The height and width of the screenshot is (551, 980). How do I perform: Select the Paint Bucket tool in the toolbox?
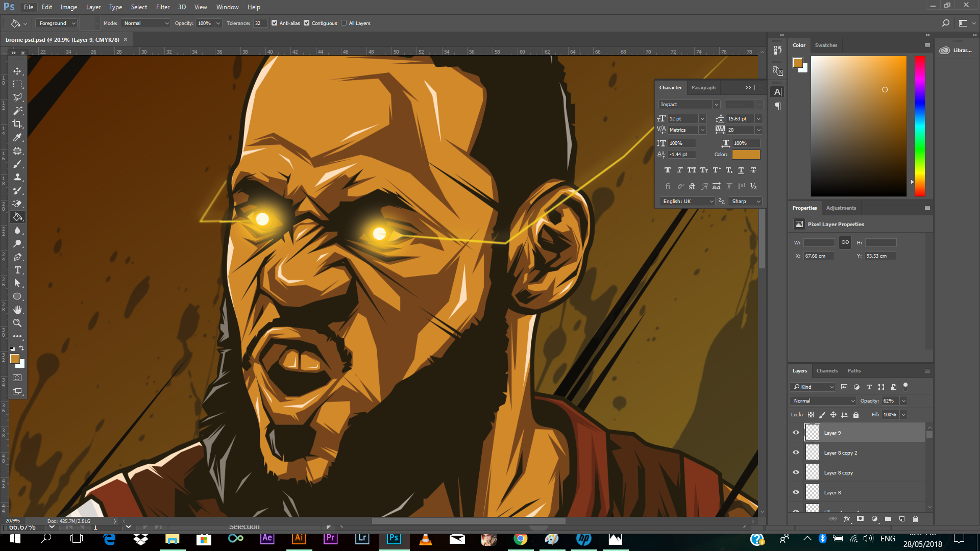pos(17,217)
